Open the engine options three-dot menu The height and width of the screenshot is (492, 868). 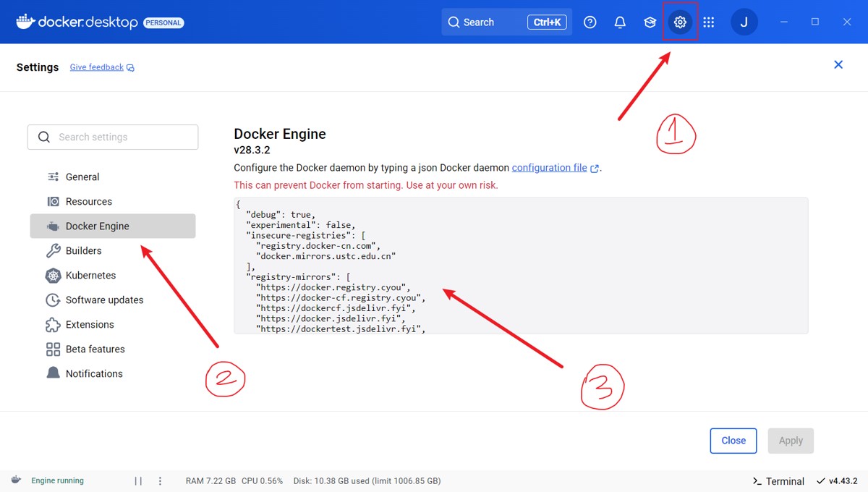(160, 481)
